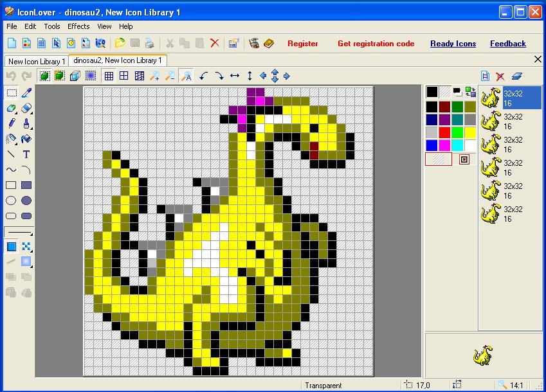546x392 pixels.
Task: Flip image horizontally
Action: point(235,76)
